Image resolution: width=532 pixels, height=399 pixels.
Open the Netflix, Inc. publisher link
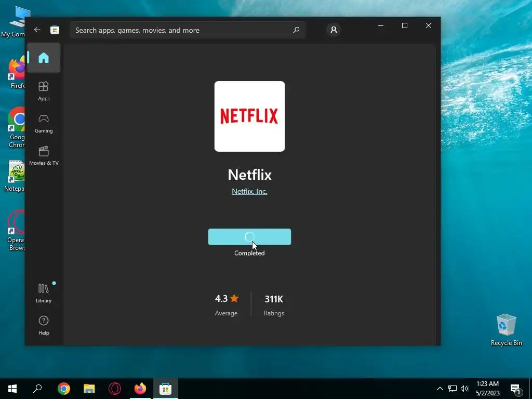249,191
